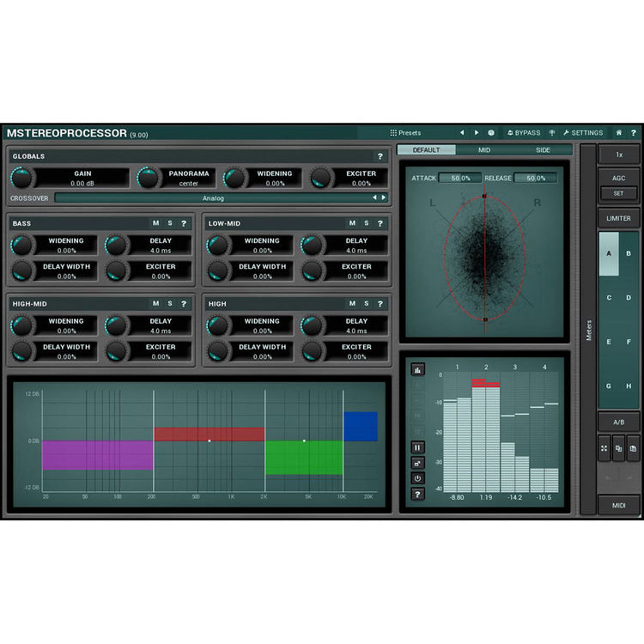The width and height of the screenshot is (644, 644).
Task: Click the ATTACK 50.0% field
Action: click(x=460, y=178)
